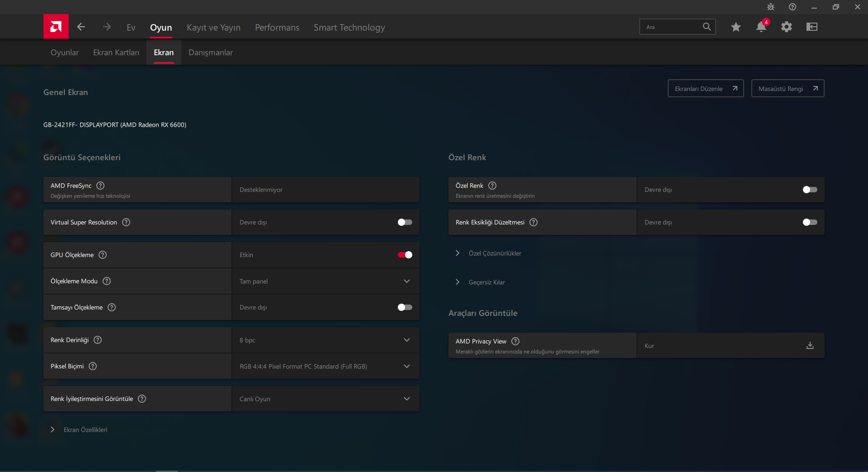The height and width of the screenshot is (472, 868).
Task: Click the AMD logo home icon
Action: coord(56,27)
